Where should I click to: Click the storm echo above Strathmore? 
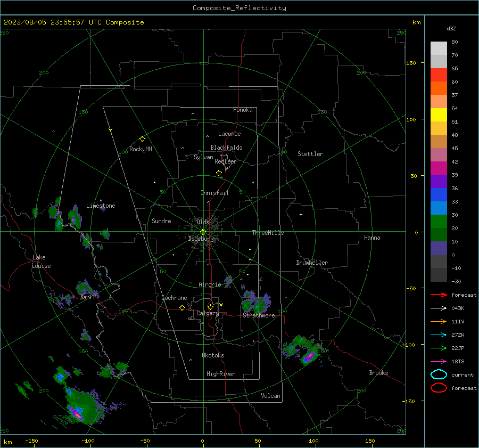(256, 302)
